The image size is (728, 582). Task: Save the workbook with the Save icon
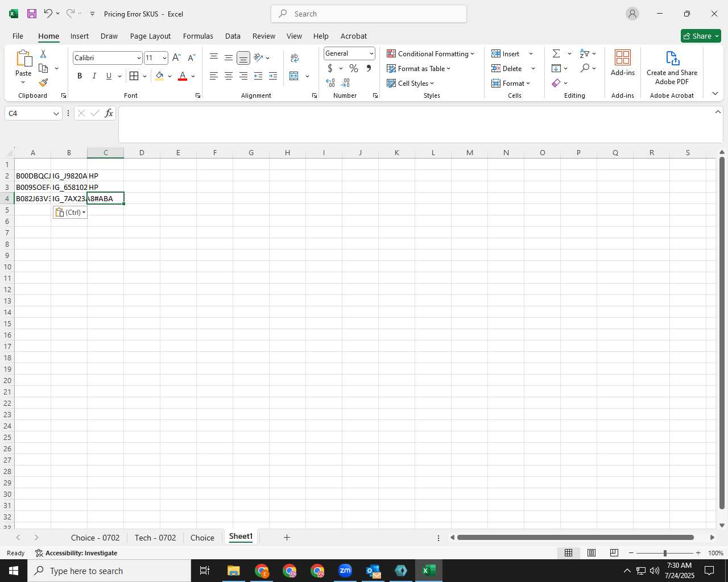[32, 14]
